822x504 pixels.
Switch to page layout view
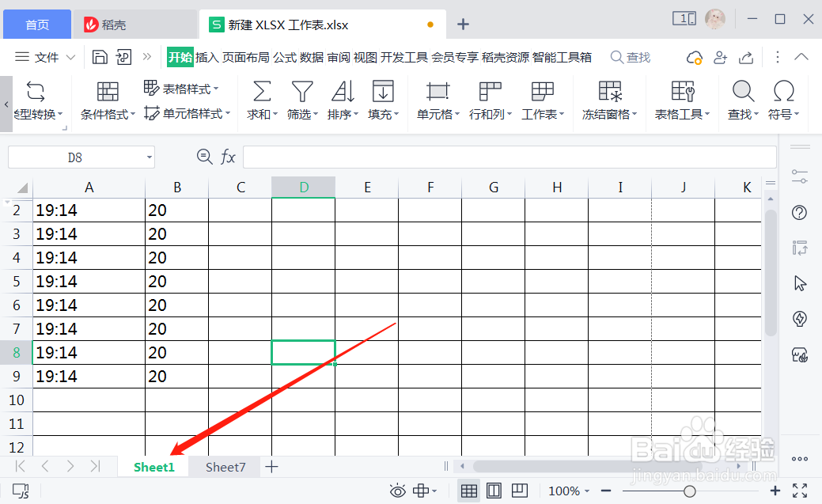(x=494, y=491)
